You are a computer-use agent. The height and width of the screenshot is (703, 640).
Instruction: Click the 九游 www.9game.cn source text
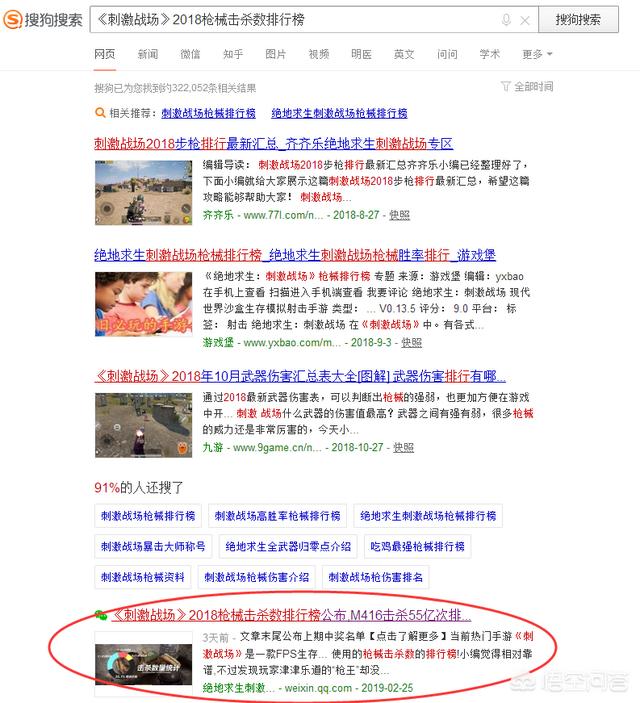(262, 447)
